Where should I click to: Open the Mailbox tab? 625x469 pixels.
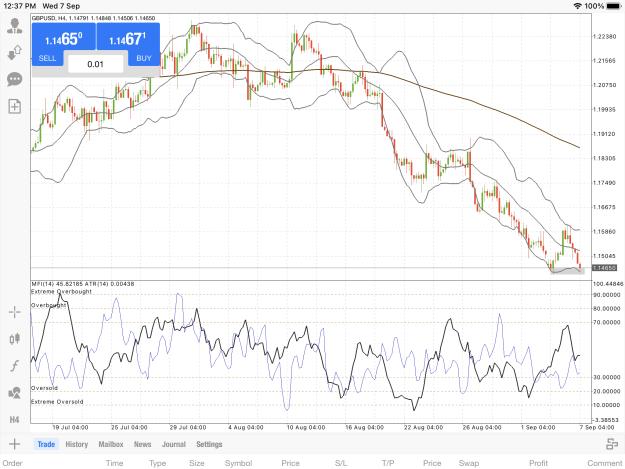[x=111, y=444]
